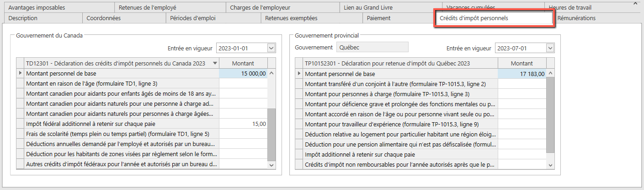Select row Crédits d'impôt non remboursables

[400, 164]
